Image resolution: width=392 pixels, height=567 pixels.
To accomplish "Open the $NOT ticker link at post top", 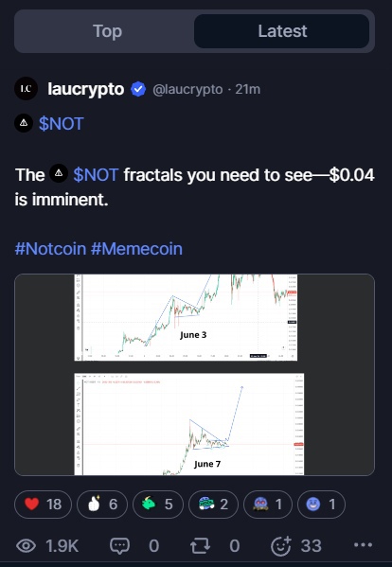I will (x=62, y=124).
